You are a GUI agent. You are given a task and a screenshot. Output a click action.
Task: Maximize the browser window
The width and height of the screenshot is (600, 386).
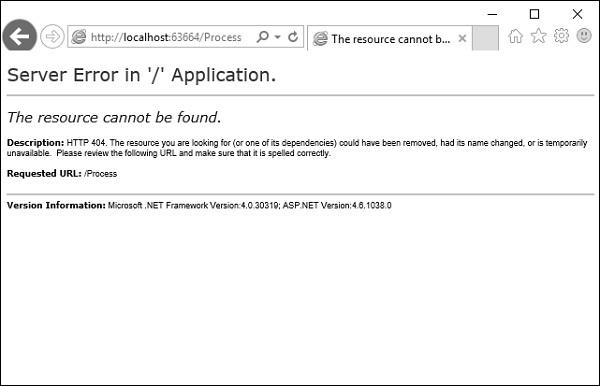tap(534, 14)
